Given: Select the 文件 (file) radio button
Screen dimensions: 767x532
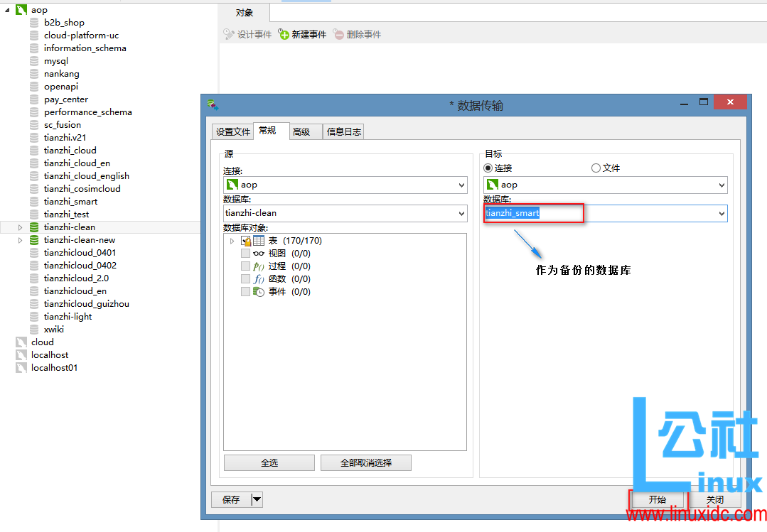Looking at the screenshot, I should (x=595, y=167).
